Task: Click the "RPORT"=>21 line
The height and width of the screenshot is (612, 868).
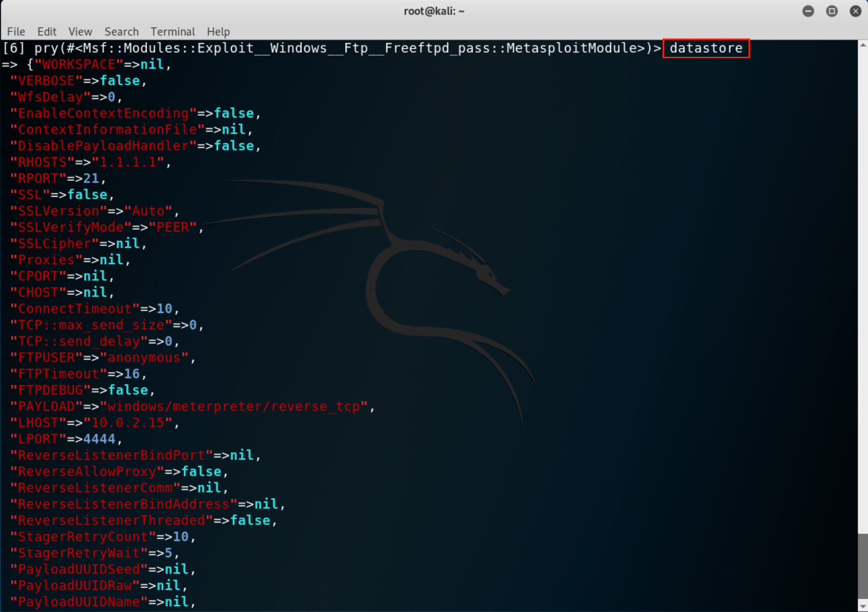Action: (58, 178)
